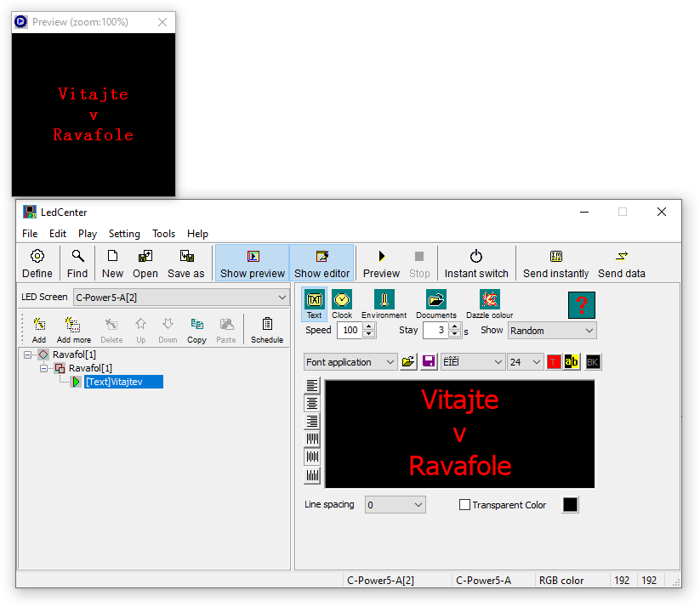Save the font with the purple disk icon
Image resolution: width=700 pixels, height=607 pixels.
(429, 362)
